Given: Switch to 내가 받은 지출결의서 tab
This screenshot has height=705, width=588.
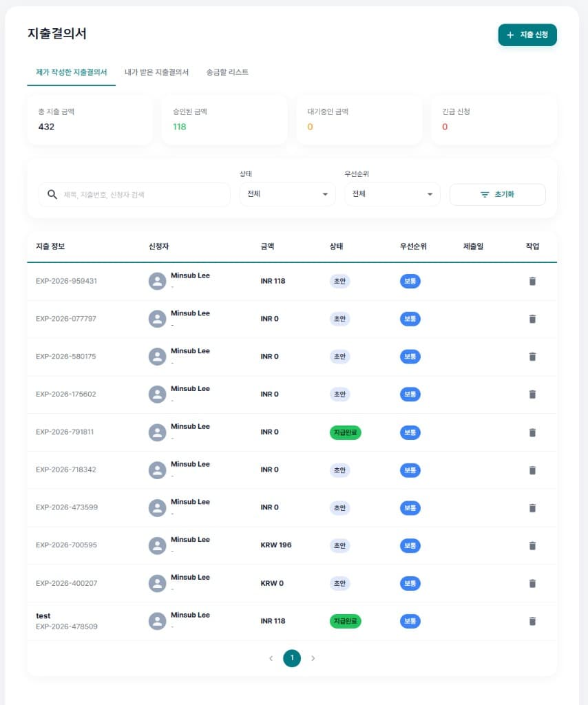Looking at the screenshot, I should tap(156, 72).
